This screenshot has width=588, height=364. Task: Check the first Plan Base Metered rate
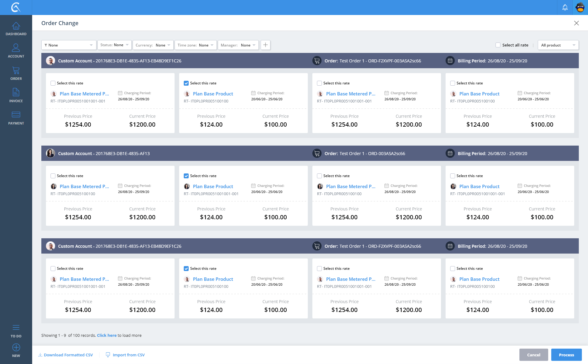click(53, 83)
